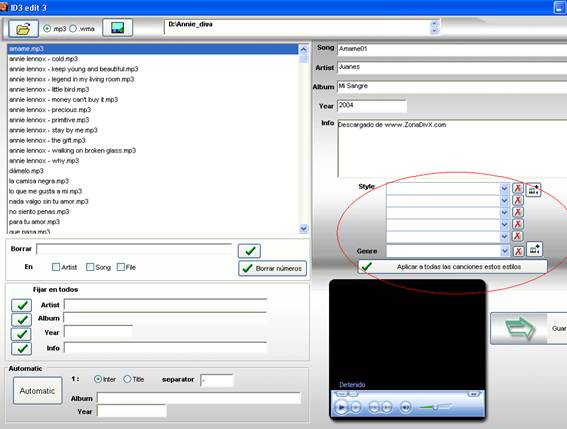
Task: Expand the first Style dropdown
Action: 504,188
